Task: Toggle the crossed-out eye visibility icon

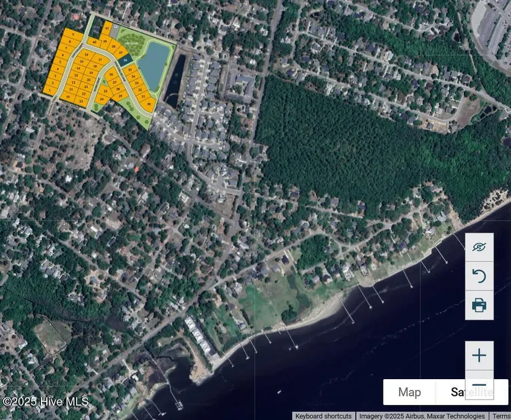Action: coord(479,247)
